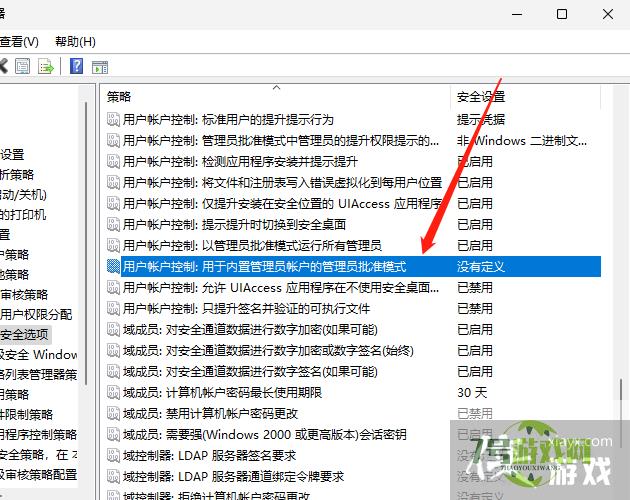This screenshot has height=500, width=630.
Task: Select policy 允许 UIAccess 应用程序在不使用安全桌面
Action: tap(280, 287)
